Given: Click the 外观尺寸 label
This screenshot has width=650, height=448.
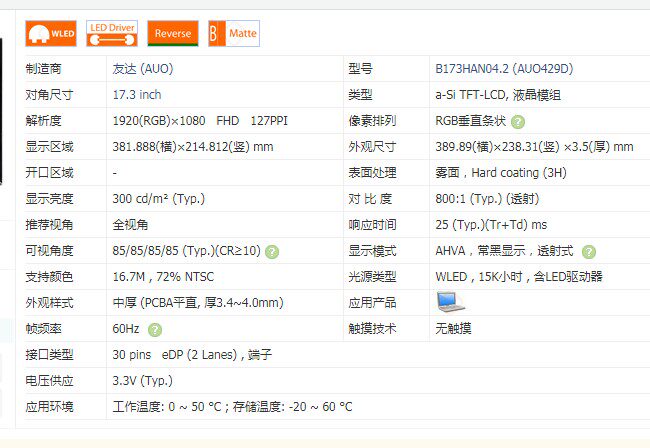Looking at the screenshot, I should (x=372, y=147).
